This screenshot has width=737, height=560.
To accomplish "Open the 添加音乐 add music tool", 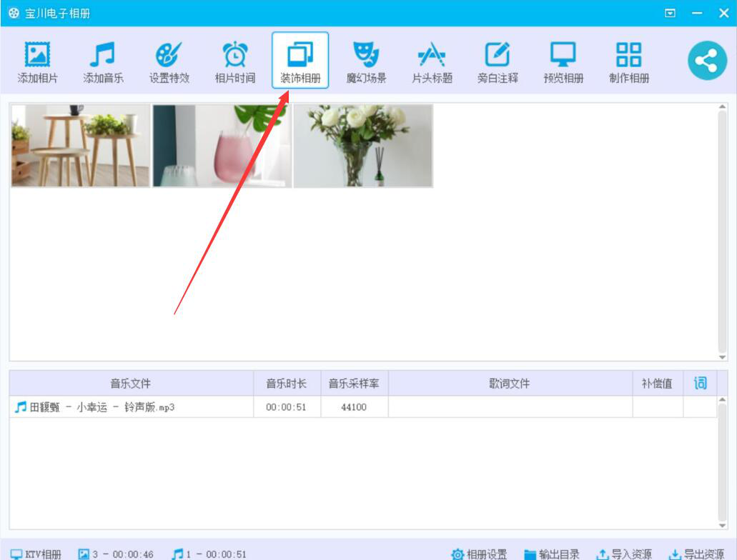I will [103, 62].
